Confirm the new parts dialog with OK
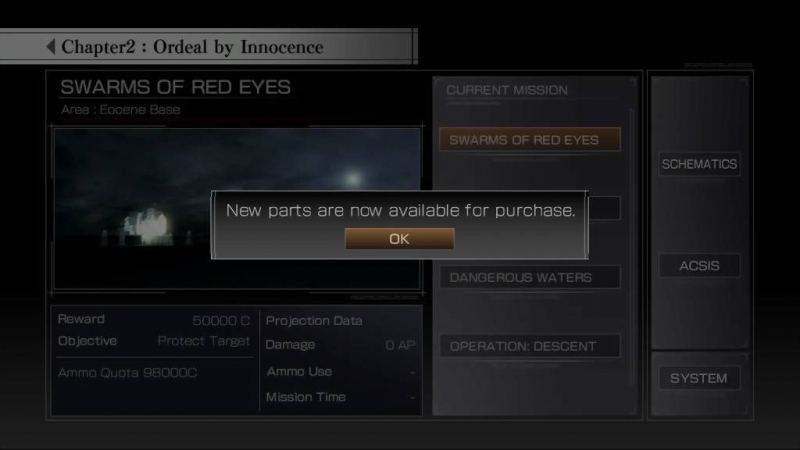The width and height of the screenshot is (800, 450). click(399, 239)
